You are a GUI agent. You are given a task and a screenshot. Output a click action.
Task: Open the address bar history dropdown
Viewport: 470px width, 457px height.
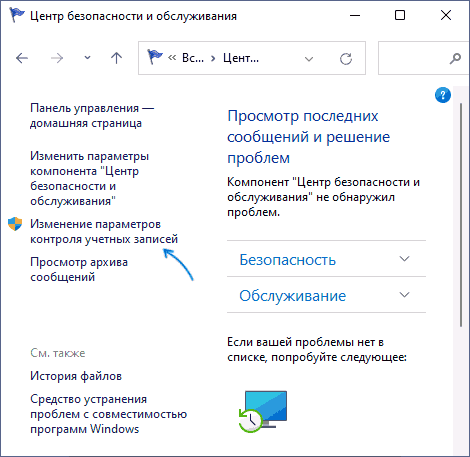(309, 59)
